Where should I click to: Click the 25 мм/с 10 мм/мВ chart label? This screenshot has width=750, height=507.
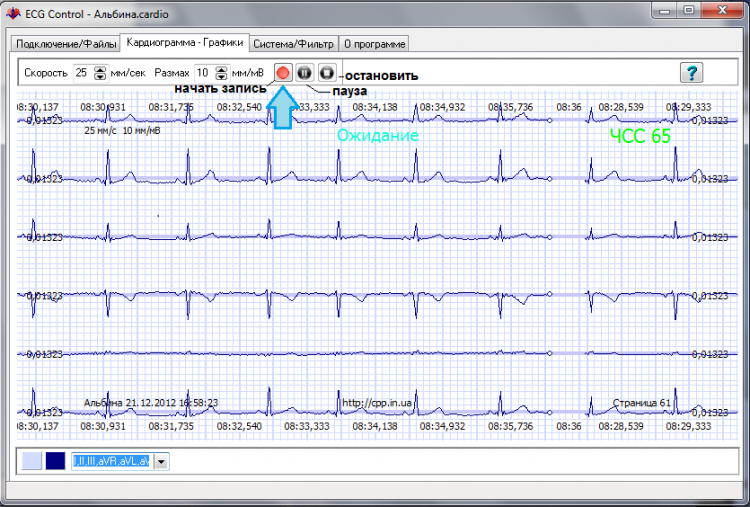pos(122,131)
